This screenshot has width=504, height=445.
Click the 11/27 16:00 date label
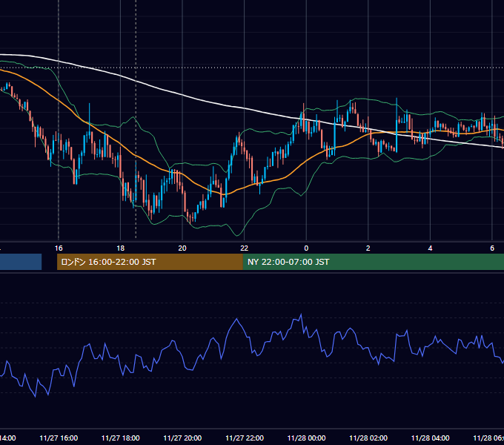[x=59, y=438]
